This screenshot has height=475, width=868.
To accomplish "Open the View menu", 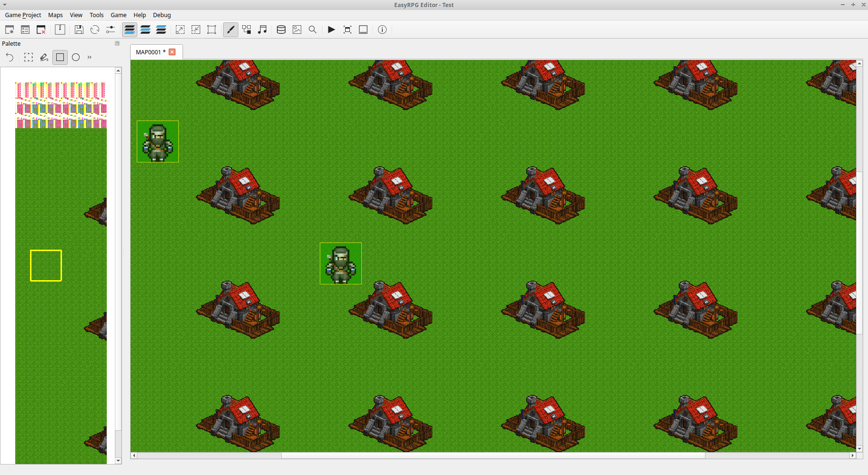I will click(76, 15).
